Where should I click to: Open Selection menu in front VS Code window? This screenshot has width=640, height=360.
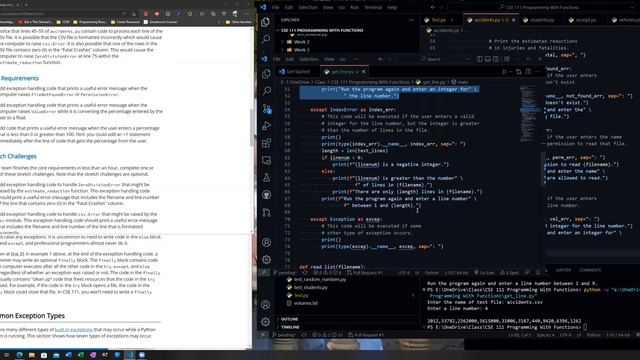(309, 59)
